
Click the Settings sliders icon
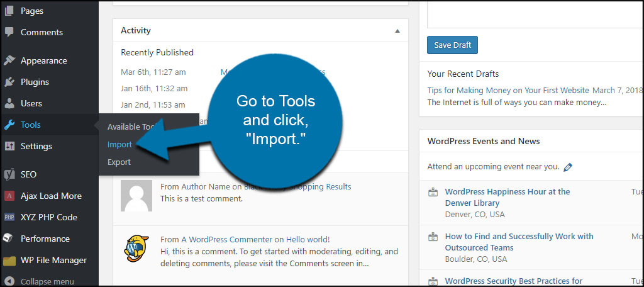pos(9,146)
